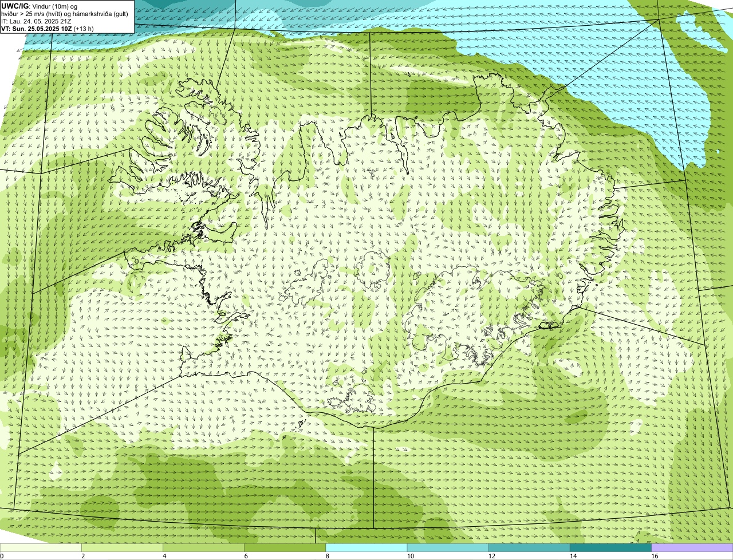The width and height of the screenshot is (733, 560).
Task: Click the initial time "IT: Lau. 24. 05. 2025 21Z"
Action: 37,21
